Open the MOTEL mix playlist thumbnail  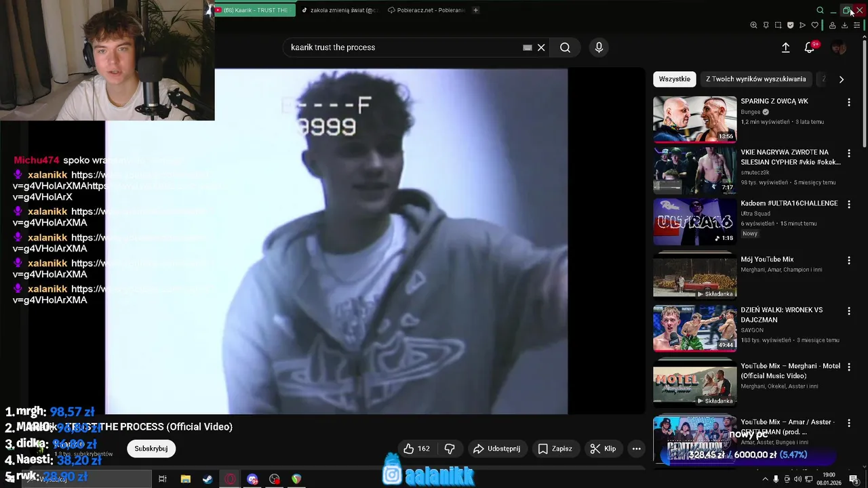pos(695,385)
